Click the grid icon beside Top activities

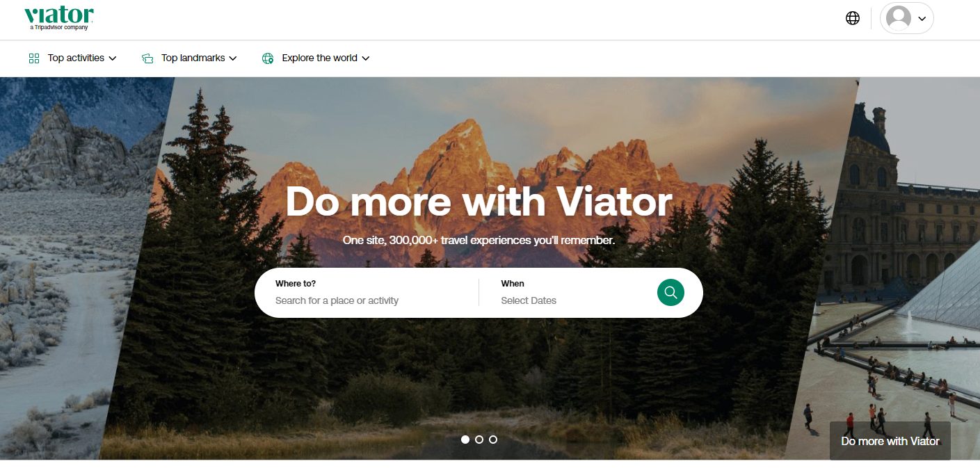click(34, 58)
